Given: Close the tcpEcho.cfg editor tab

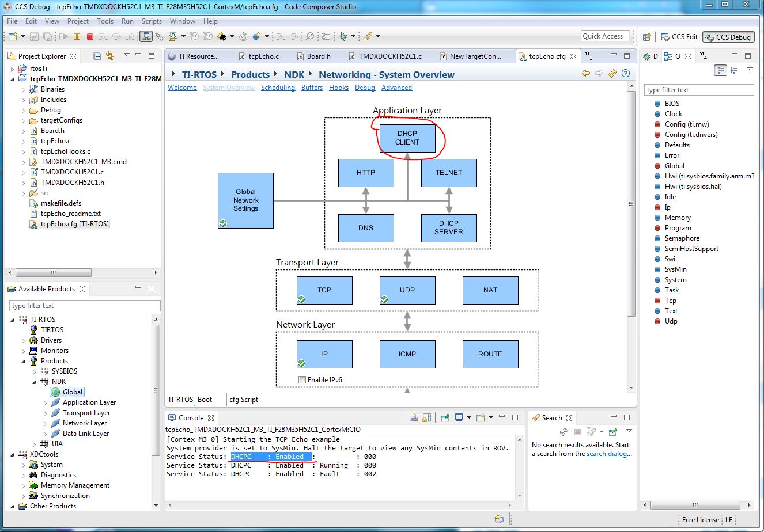Looking at the screenshot, I should click(x=572, y=56).
